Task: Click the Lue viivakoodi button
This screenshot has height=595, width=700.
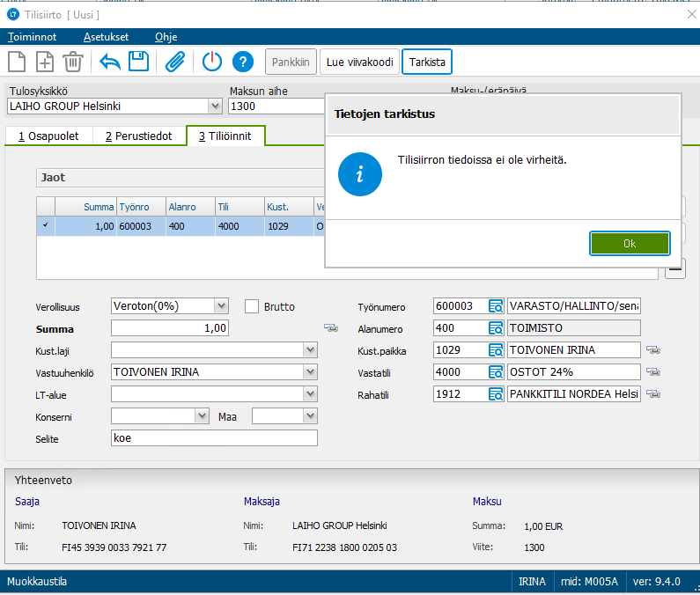Action: 360,62
